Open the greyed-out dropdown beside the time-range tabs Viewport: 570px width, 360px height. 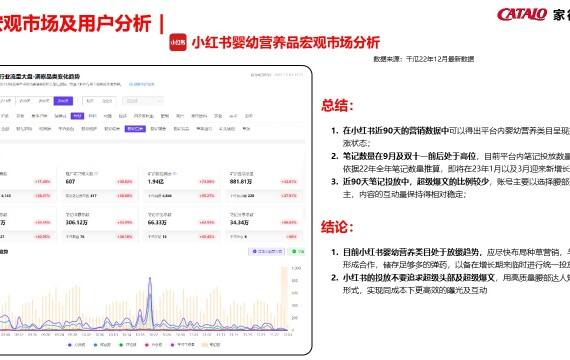click(142, 101)
